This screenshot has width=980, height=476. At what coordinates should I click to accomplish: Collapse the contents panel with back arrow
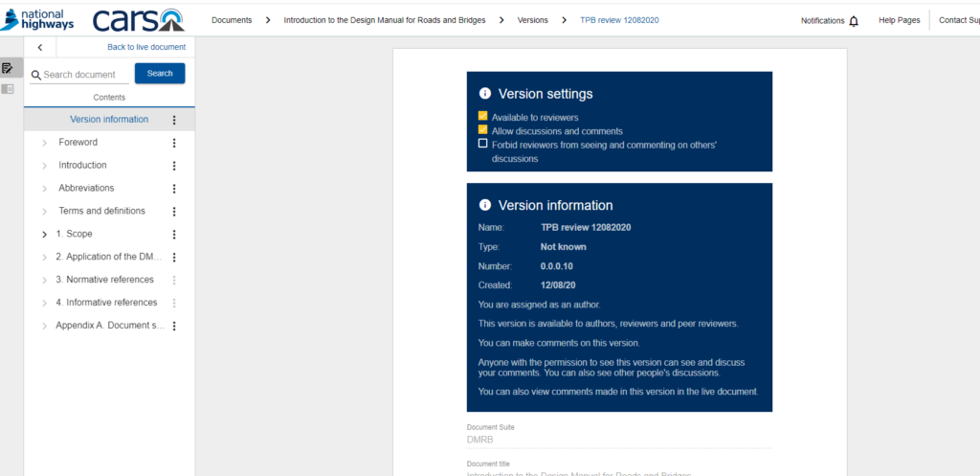[39, 47]
